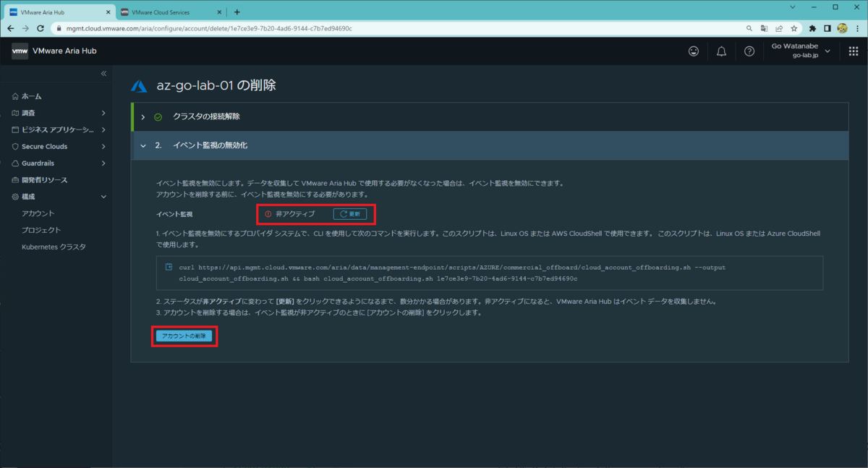
Task: Toggle the browser side panel icon
Action: (827, 28)
